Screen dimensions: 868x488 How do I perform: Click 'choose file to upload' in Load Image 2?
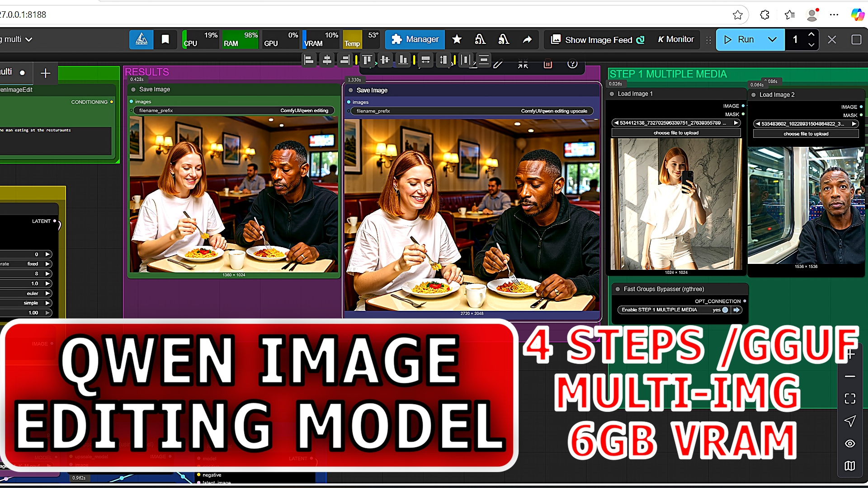[806, 134]
